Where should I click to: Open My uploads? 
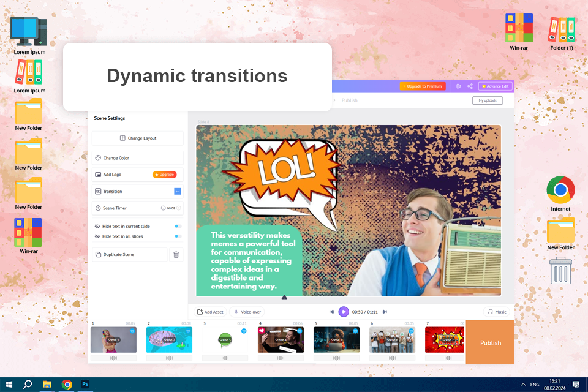pyautogui.click(x=488, y=100)
